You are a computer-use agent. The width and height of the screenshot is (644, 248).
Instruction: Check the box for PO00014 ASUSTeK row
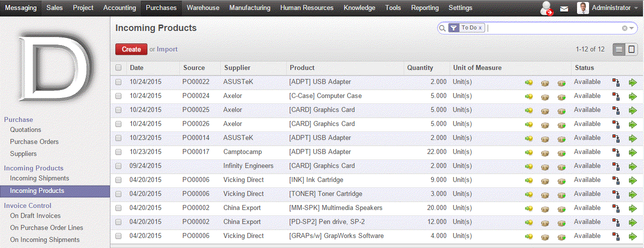[118, 138]
